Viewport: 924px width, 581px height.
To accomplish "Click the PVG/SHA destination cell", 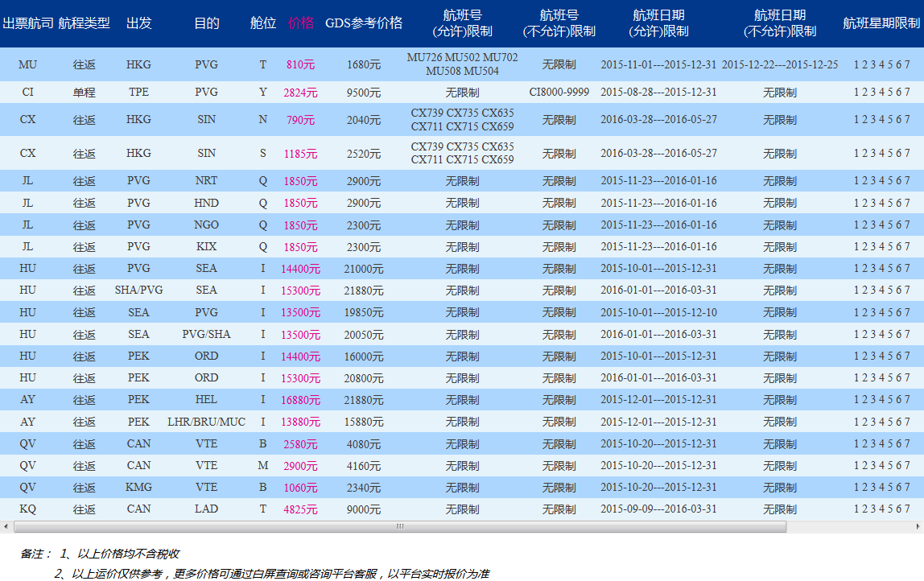I will 206,334.
